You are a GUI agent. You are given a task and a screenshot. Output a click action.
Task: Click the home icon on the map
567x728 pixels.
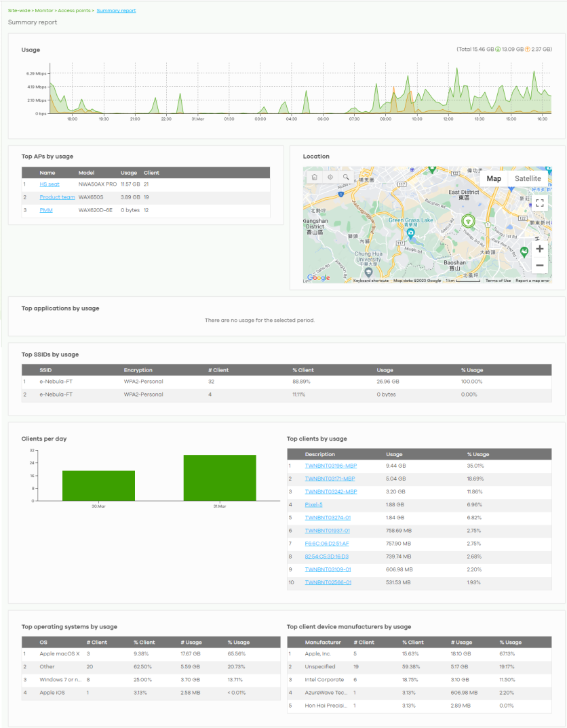point(315,177)
